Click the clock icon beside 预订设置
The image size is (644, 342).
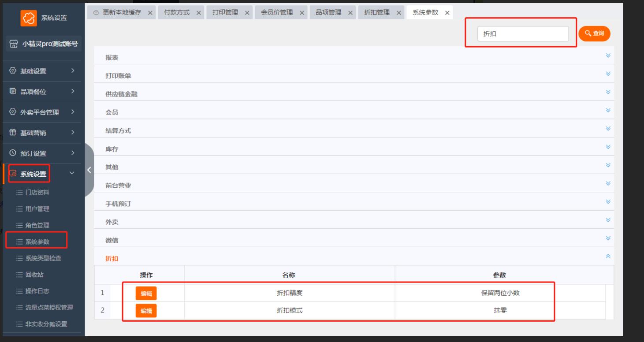click(12, 153)
